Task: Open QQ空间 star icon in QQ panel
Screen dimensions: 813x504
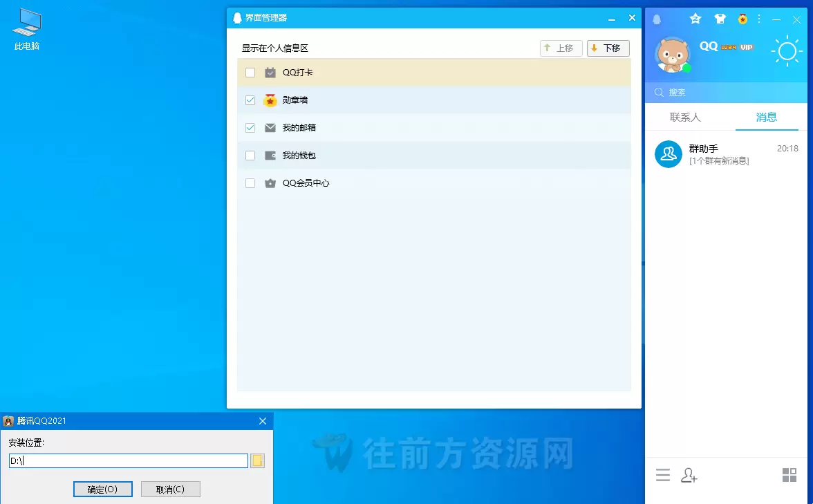Action: (x=695, y=19)
